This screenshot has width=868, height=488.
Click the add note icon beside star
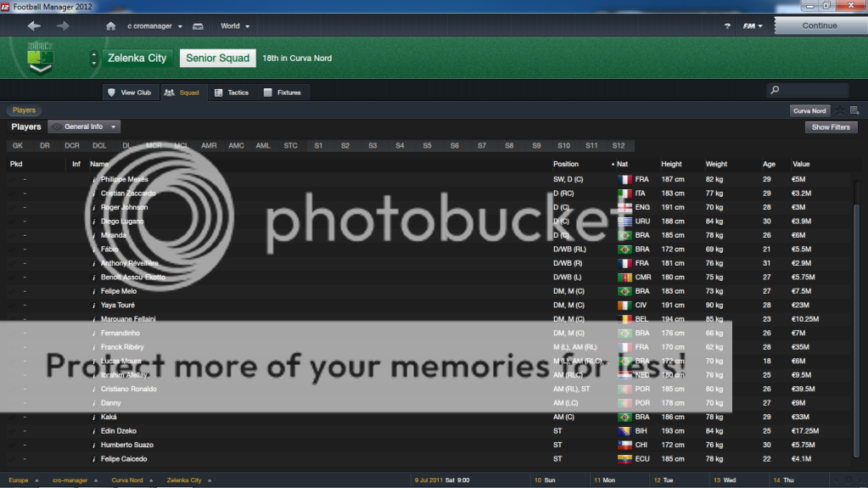(854, 110)
